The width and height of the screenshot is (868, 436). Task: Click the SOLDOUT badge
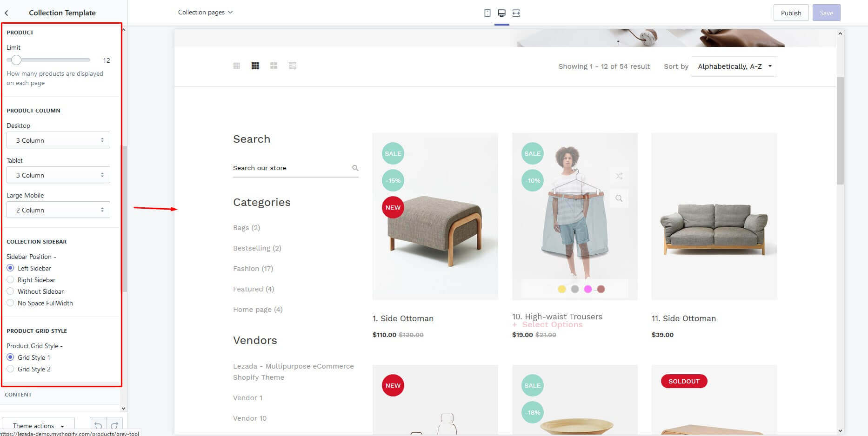(684, 381)
